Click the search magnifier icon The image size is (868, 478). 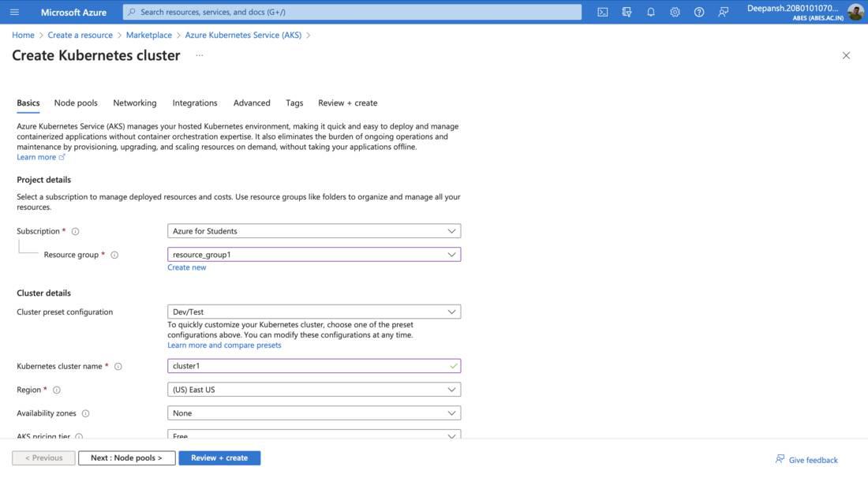132,12
